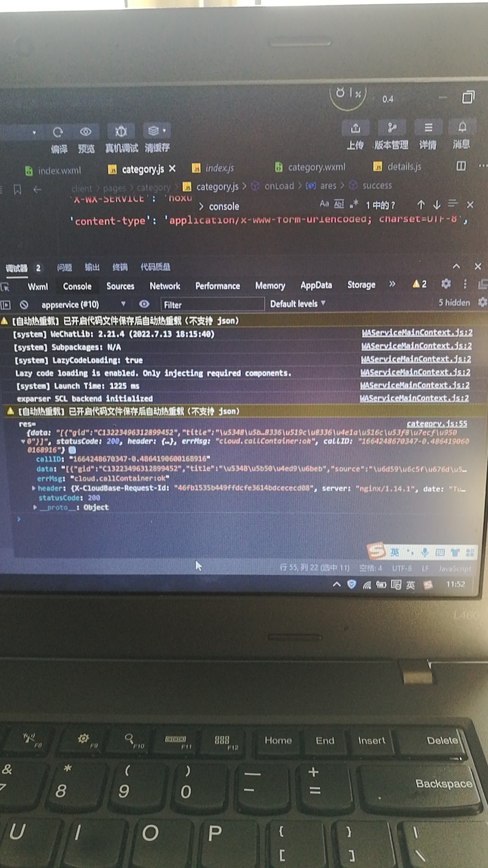Click the bookmark icon in breadcrumb bar
The width and height of the screenshot is (488, 868).
[x=17, y=189]
